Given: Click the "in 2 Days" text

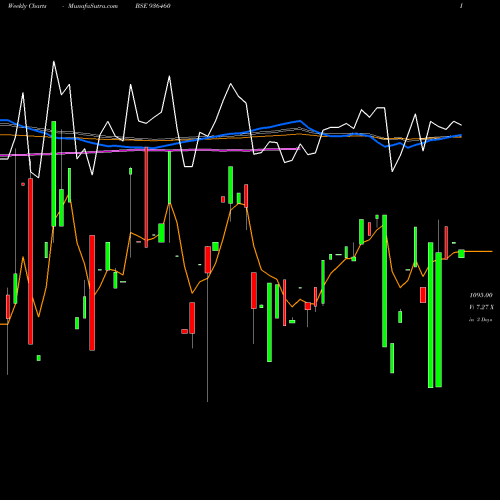Looking at the screenshot, I should point(481,319).
